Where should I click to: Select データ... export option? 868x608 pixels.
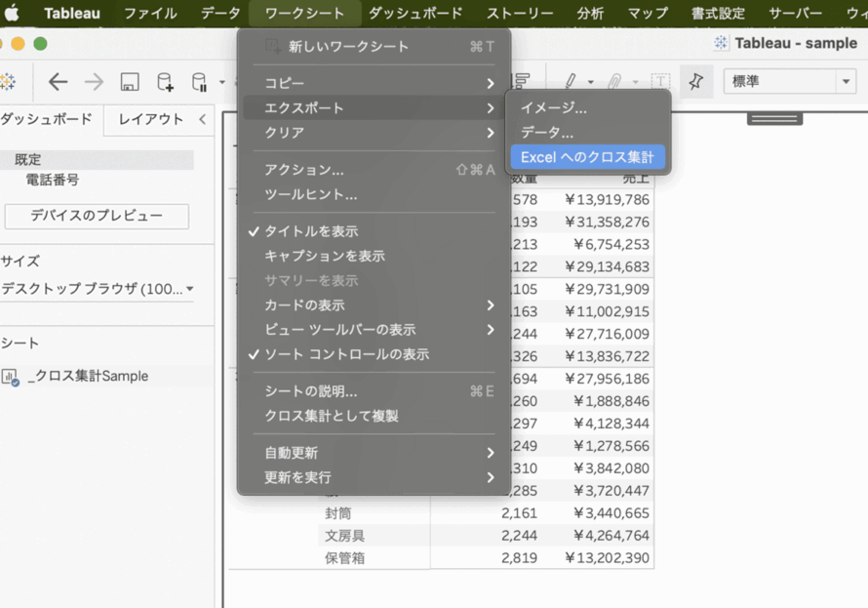588,133
